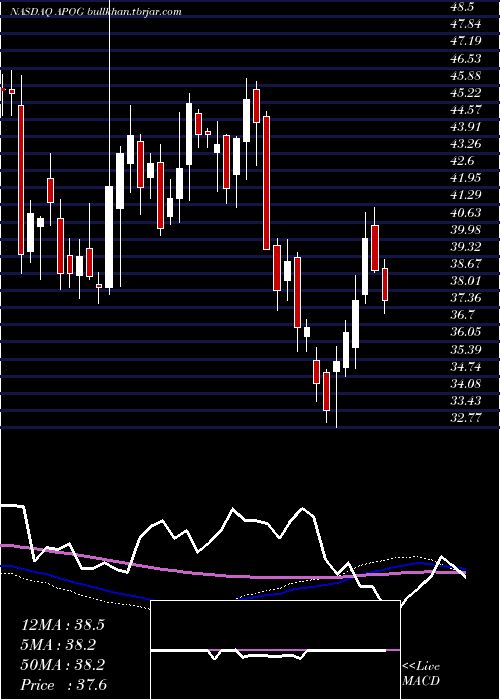Click the 38.67 price axis label

[467, 264]
